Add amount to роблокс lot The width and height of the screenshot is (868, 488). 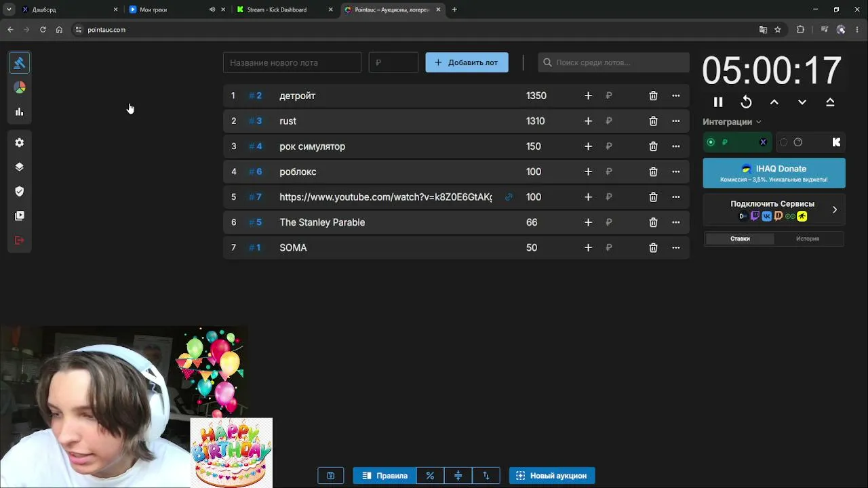click(588, 171)
